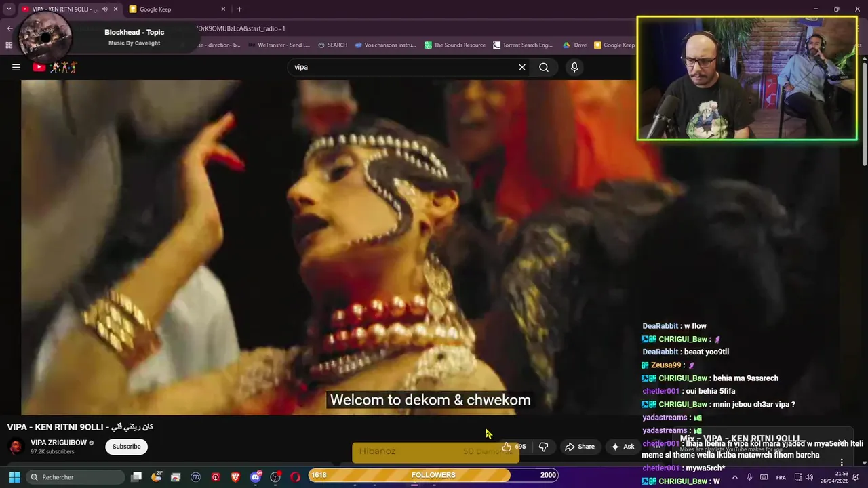868x488 pixels.
Task: Open the Windows Start menu
Action: 14,477
